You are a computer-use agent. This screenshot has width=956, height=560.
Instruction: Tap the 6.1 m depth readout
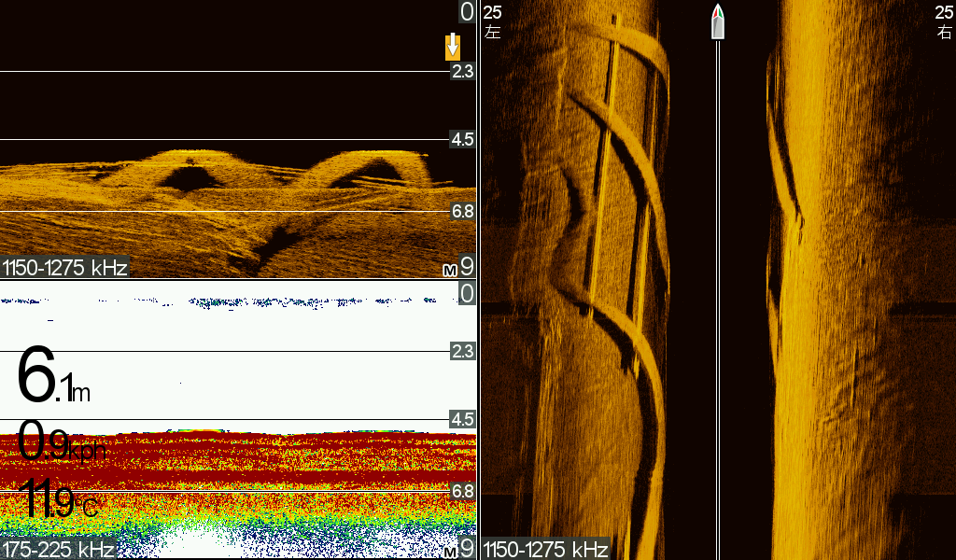53,380
